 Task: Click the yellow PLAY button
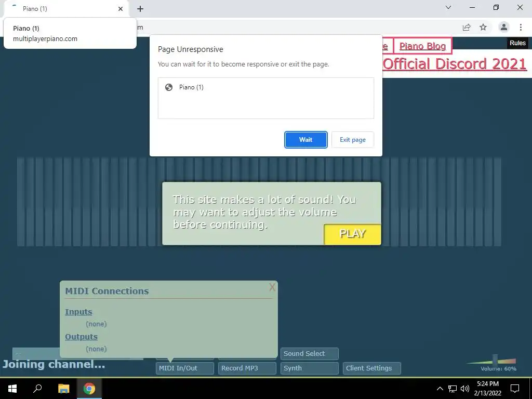coord(352,234)
